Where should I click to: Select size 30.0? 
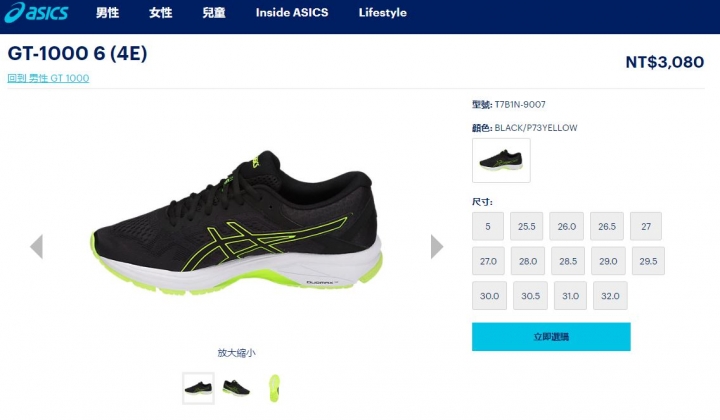489,296
